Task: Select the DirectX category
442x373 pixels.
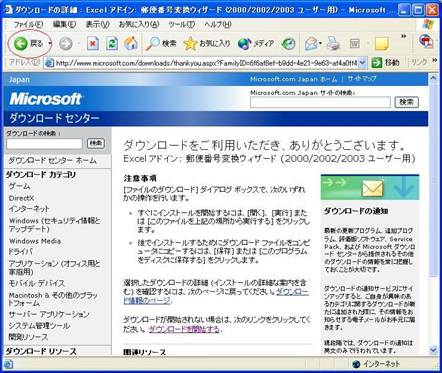Action: pos(21,198)
